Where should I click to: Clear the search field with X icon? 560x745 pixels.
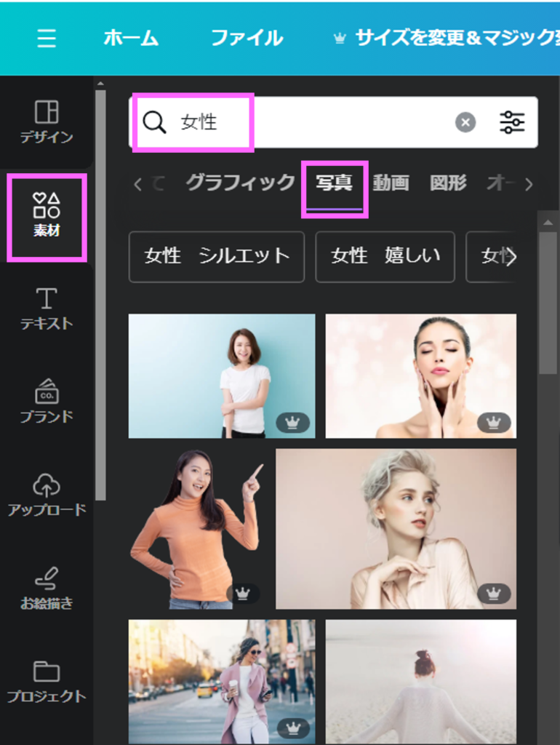[x=465, y=122]
